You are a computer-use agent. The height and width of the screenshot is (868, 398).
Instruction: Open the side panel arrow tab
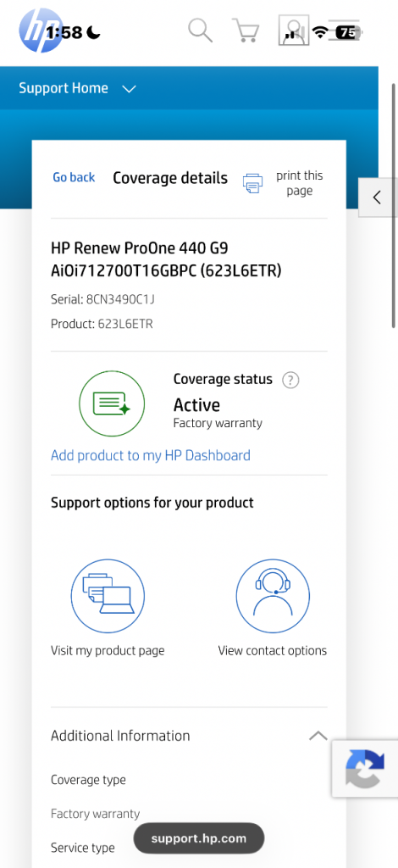coord(378,198)
